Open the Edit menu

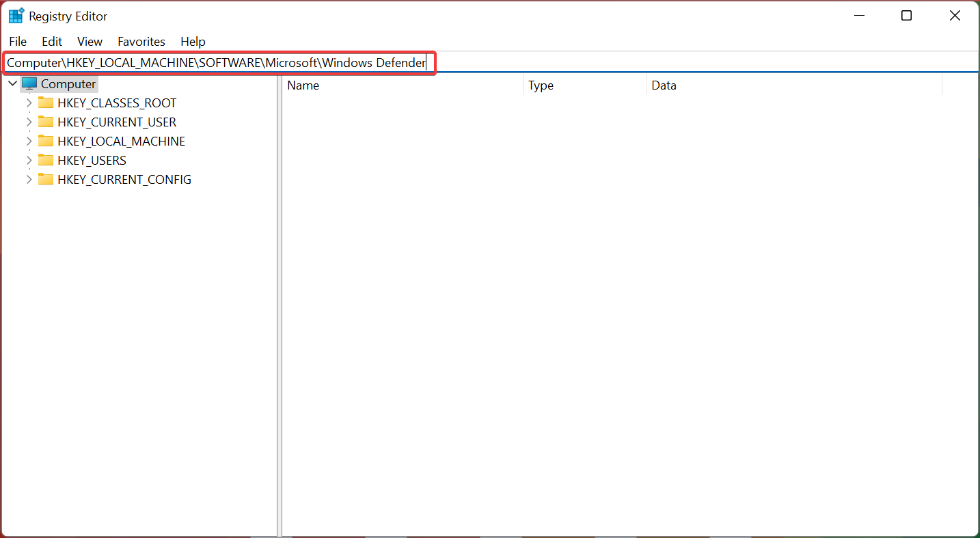(x=52, y=42)
